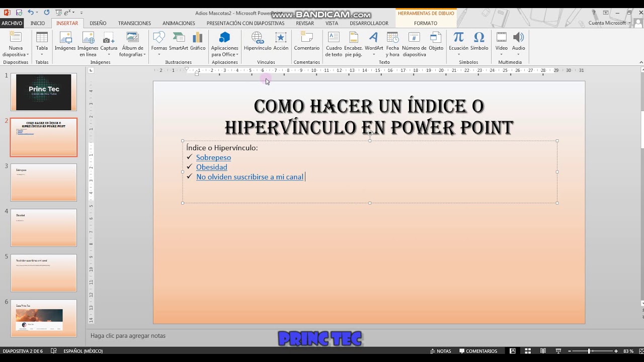The width and height of the screenshot is (644, 362).
Task: Insert Fecha y hora
Action: click(x=392, y=44)
